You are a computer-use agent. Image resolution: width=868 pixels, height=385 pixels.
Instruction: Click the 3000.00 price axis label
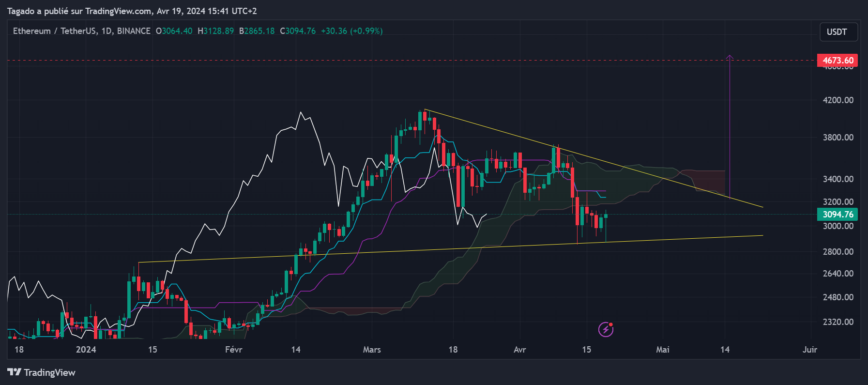(x=838, y=226)
